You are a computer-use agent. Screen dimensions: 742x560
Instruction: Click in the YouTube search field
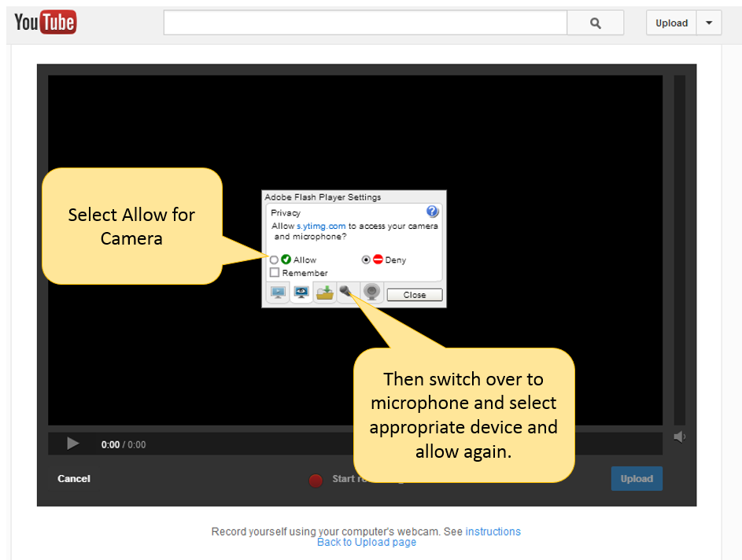pos(365,23)
